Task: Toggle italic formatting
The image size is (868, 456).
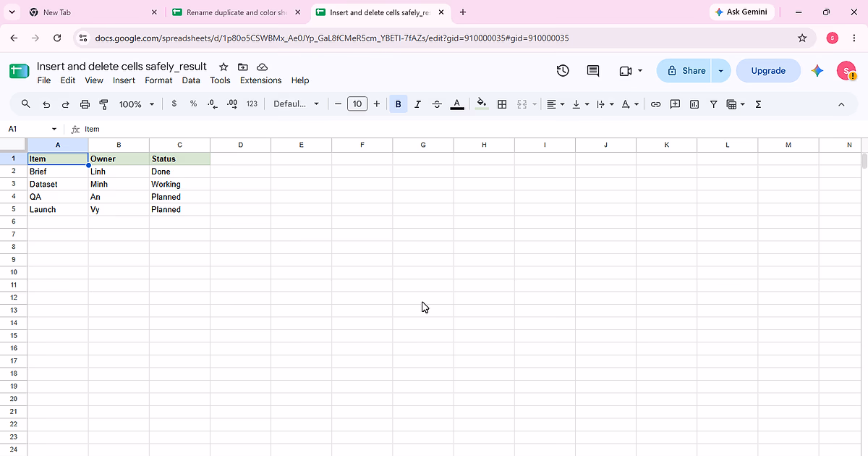Action: (417, 104)
